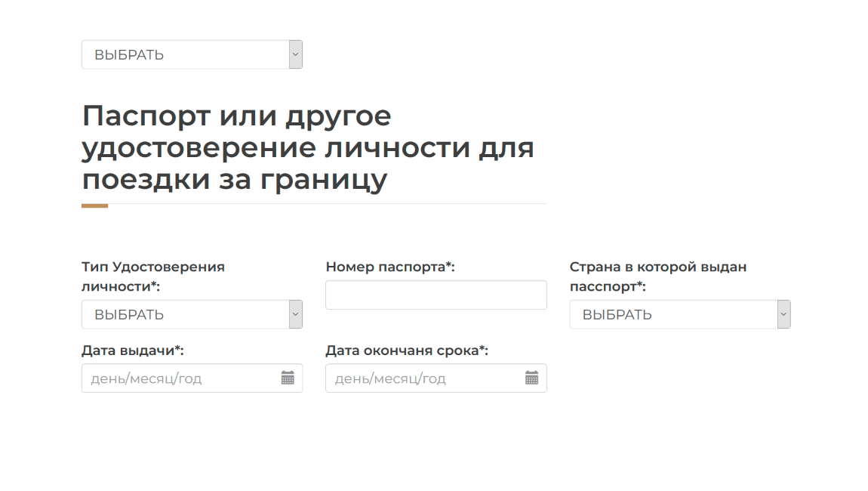Click the Тип Удостоверения личности label
This screenshot has height=491, width=868.
(153, 276)
